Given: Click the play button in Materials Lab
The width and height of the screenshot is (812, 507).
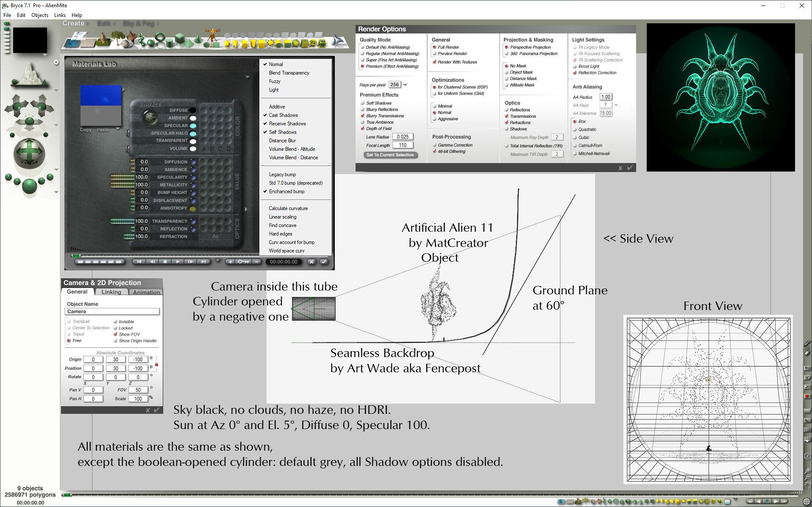Looking at the screenshot, I should (x=178, y=262).
